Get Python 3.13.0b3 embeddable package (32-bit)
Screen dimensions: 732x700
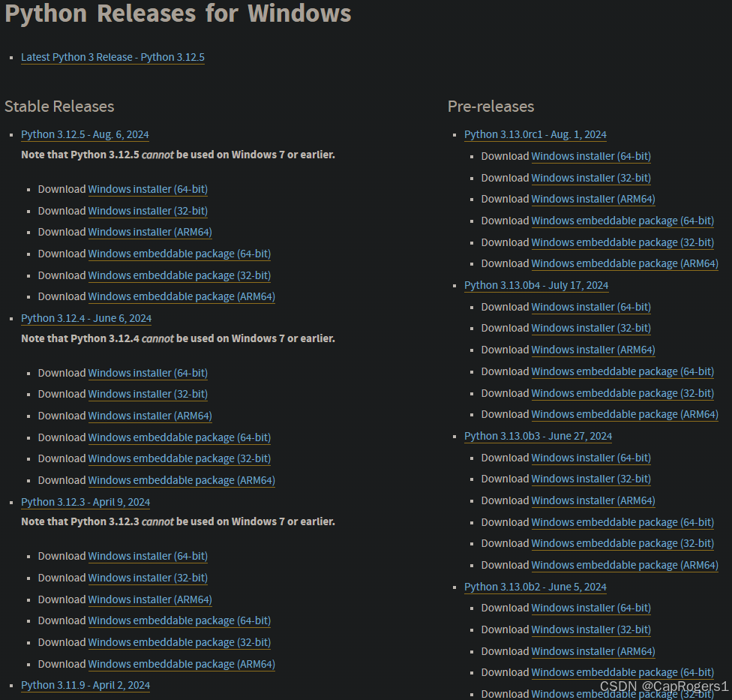coord(622,543)
